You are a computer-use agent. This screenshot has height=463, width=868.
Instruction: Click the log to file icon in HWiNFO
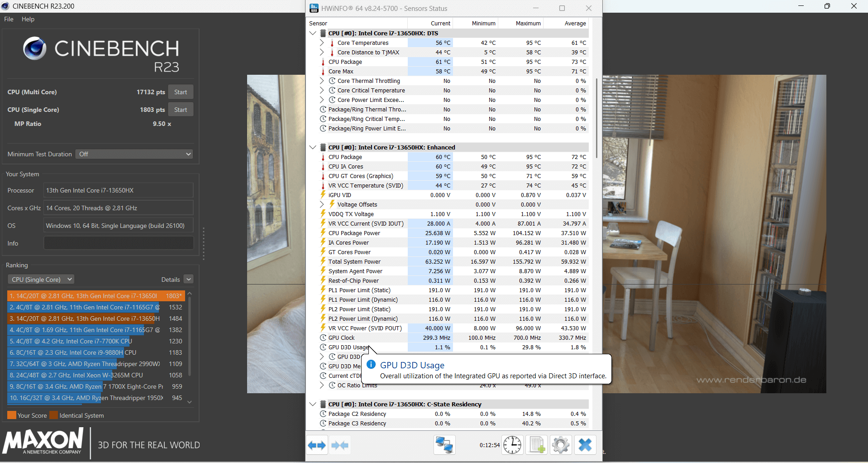point(537,445)
